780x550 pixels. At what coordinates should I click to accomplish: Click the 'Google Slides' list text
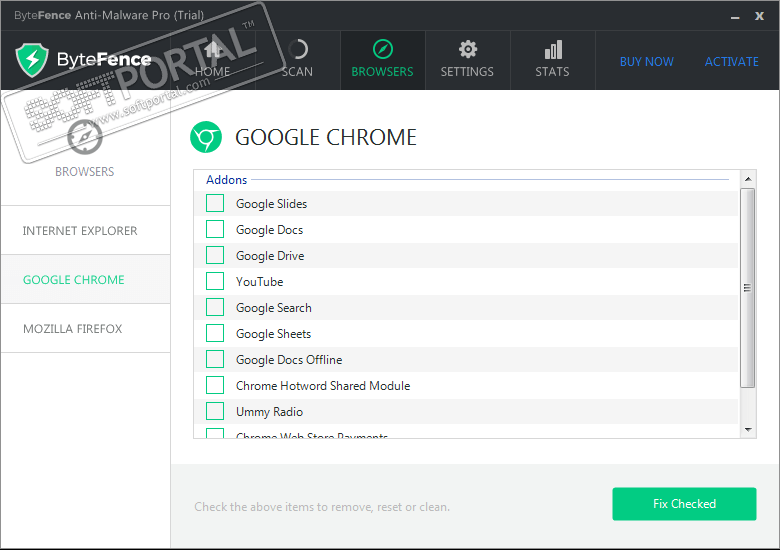[x=272, y=203]
